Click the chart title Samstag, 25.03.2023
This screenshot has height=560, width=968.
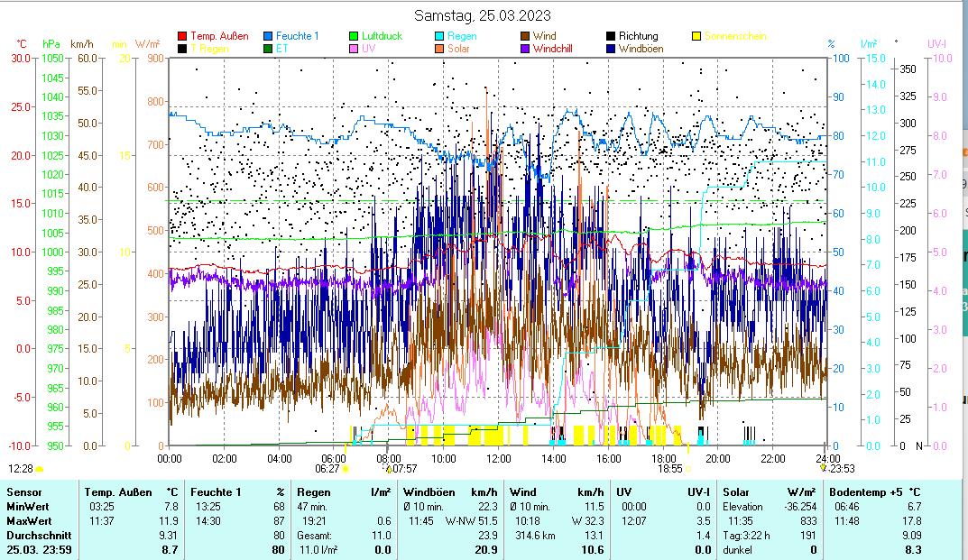[x=483, y=15]
